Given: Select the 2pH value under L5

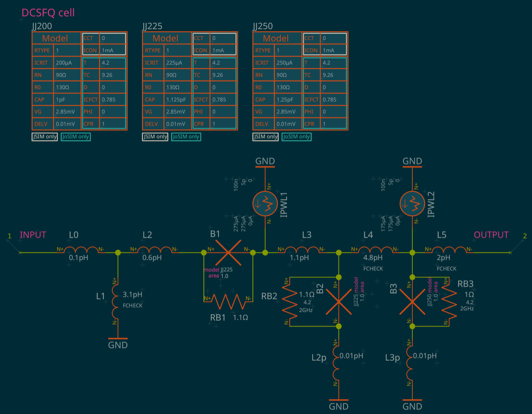Looking at the screenshot, I should [x=443, y=257].
